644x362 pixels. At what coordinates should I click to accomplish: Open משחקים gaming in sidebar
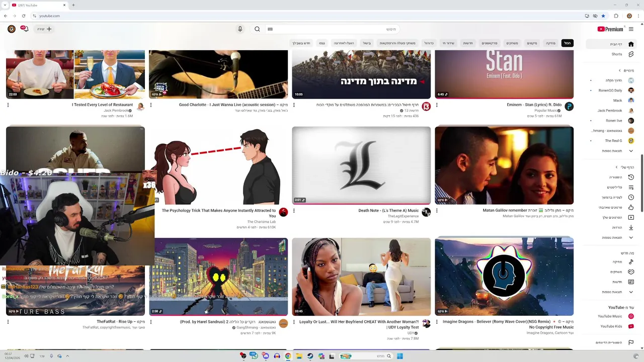click(611, 272)
